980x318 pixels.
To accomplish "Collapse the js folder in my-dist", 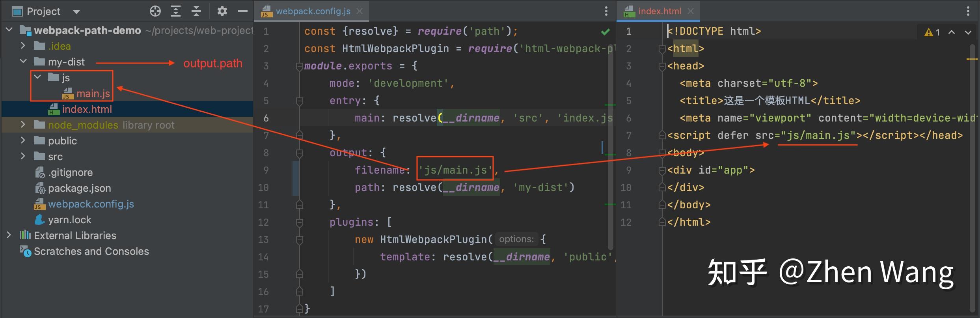I will click(x=37, y=77).
